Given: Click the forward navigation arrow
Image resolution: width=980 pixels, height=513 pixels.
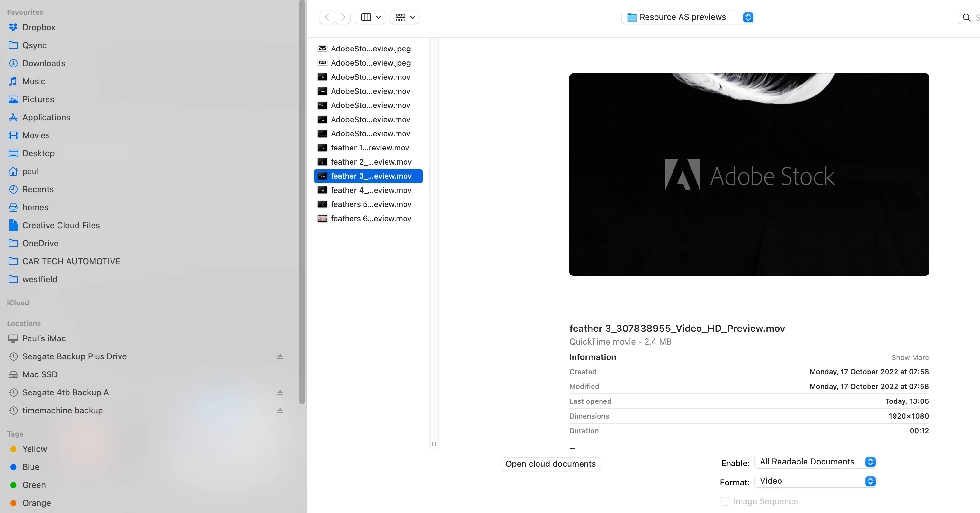Looking at the screenshot, I should 343,17.
